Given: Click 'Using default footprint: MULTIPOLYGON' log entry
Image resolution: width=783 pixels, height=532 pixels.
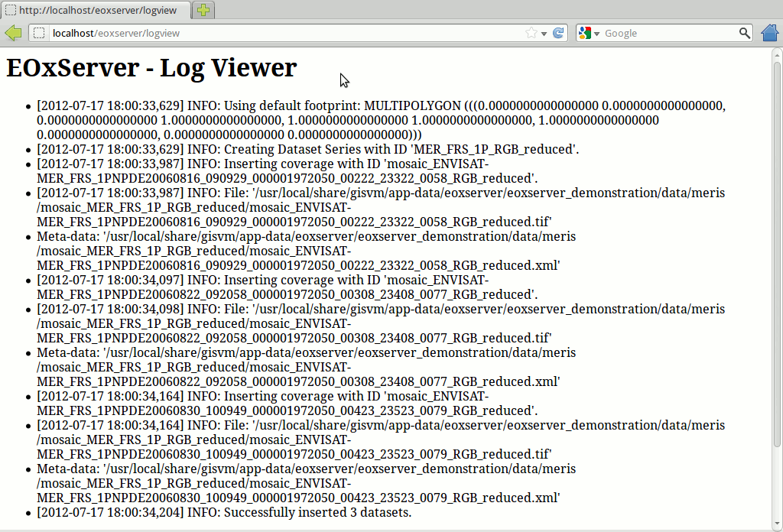Looking at the screenshot, I should click(x=381, y=120).
